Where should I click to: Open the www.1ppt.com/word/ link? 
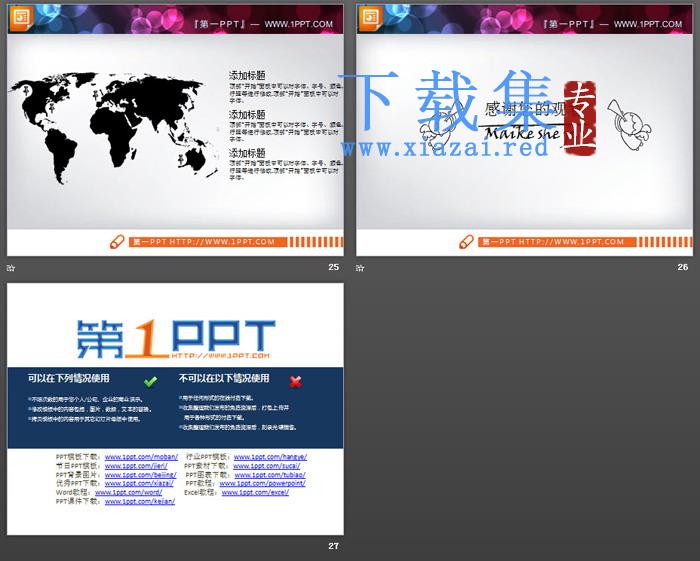click(x=129, y=492)
